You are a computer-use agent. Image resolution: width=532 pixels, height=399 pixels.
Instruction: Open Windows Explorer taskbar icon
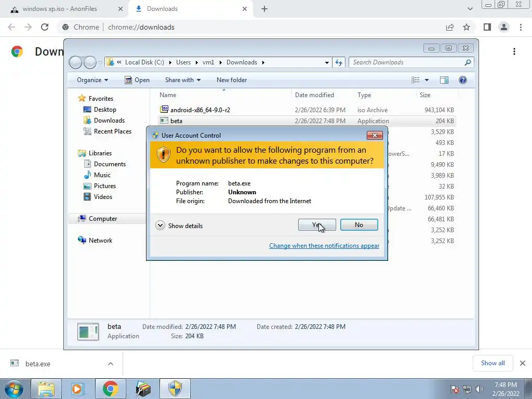point(46,389)
